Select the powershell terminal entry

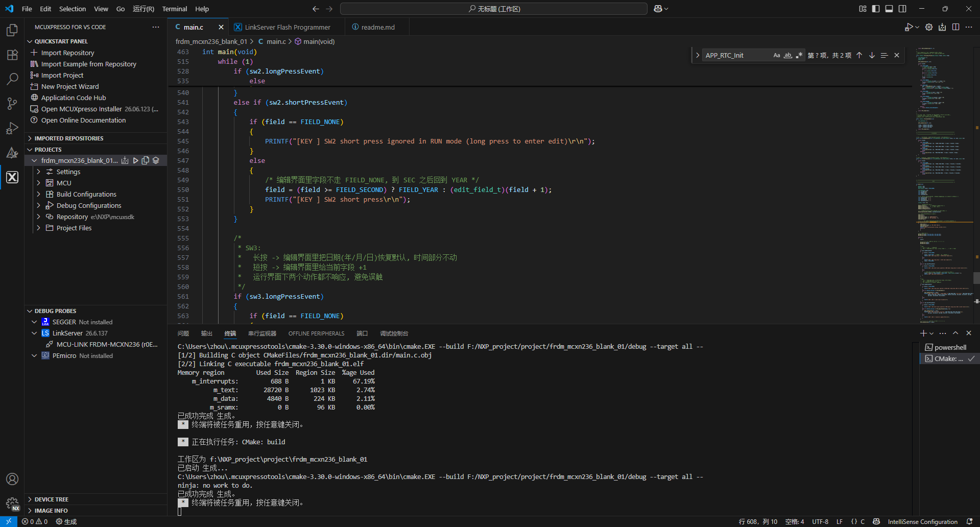[949, 347]
